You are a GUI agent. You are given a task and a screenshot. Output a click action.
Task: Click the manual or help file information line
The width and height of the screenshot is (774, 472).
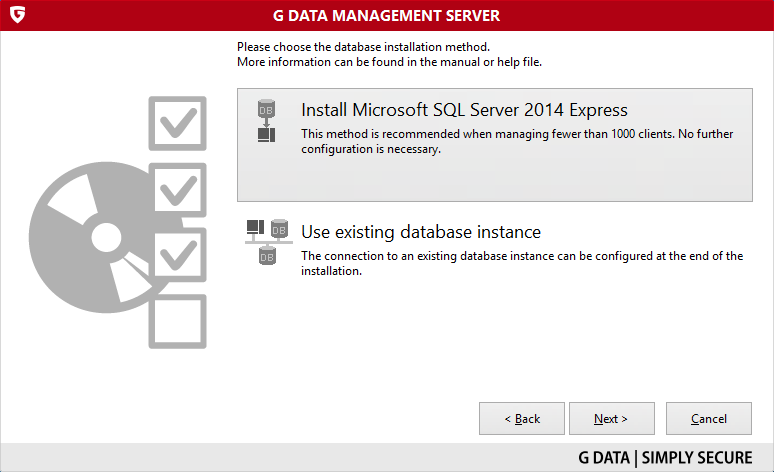(389, 62)
